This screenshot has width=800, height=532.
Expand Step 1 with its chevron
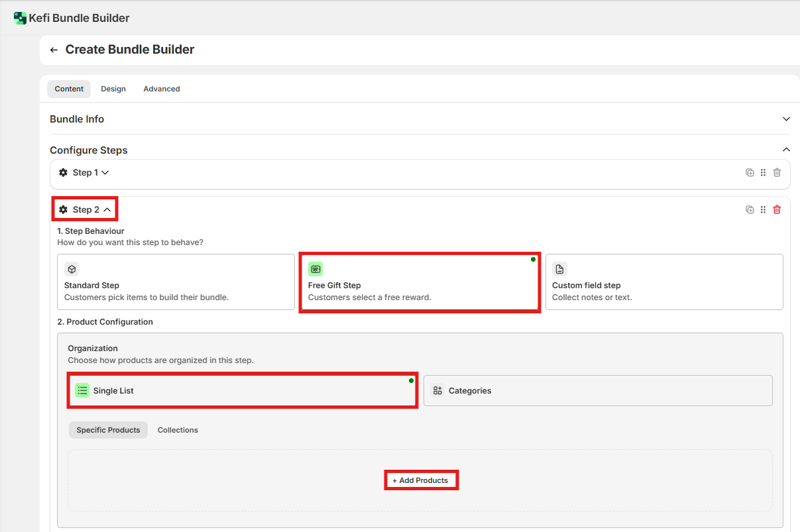(x=105, y=172)
